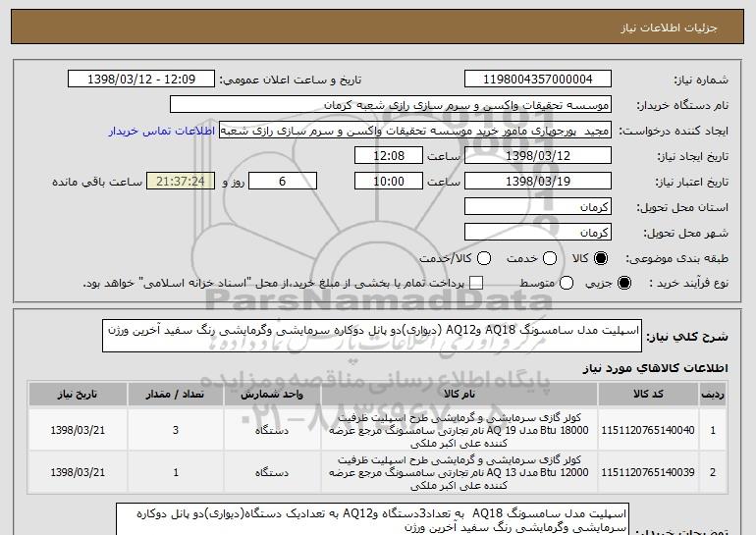The width and height of the screenshot is (756, 535).
Task: Click the remaining days field 6
Action: point(283,182)
